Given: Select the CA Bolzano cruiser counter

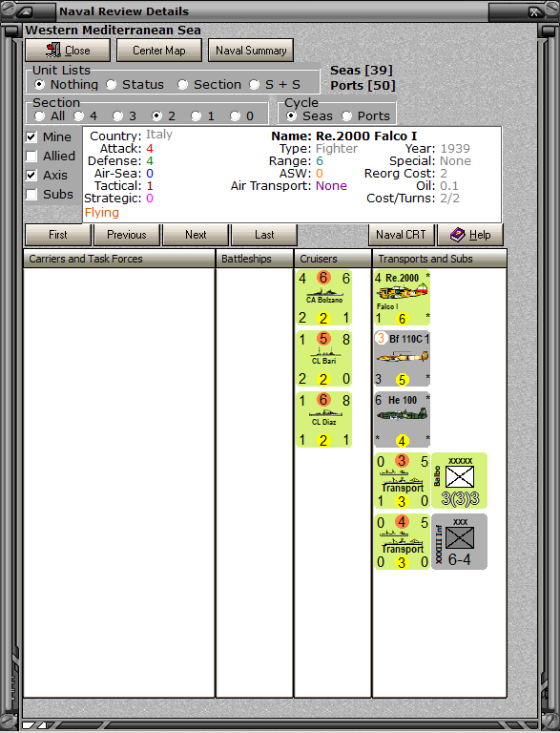Looking at the screenshot, I should pos(323,298).
